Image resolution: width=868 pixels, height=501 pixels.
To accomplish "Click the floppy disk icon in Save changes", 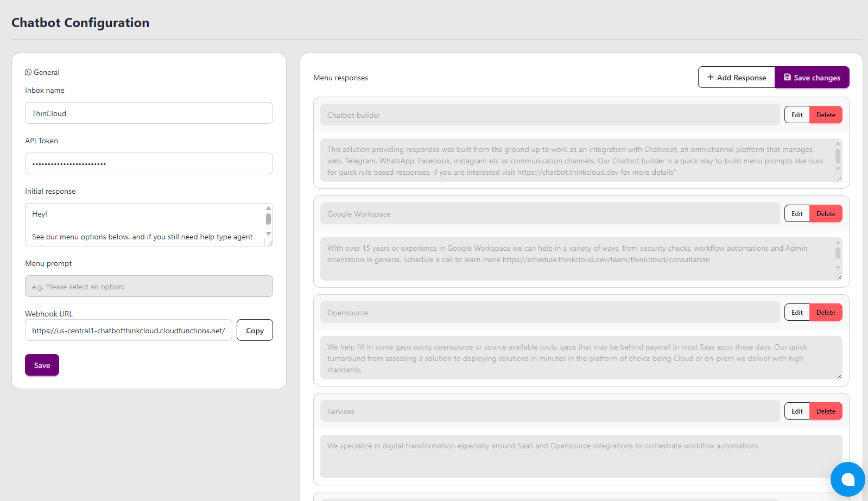I will 787,77.
